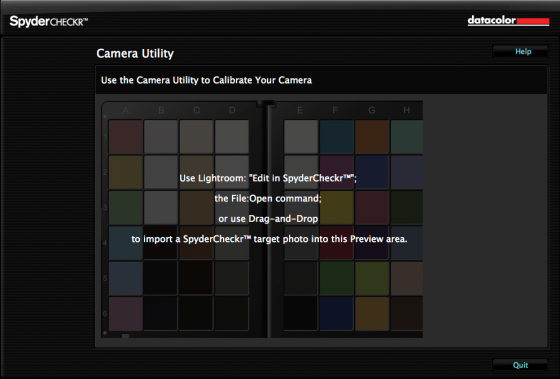Click patch A1 dark red swatch

click(x=125, y=137)
